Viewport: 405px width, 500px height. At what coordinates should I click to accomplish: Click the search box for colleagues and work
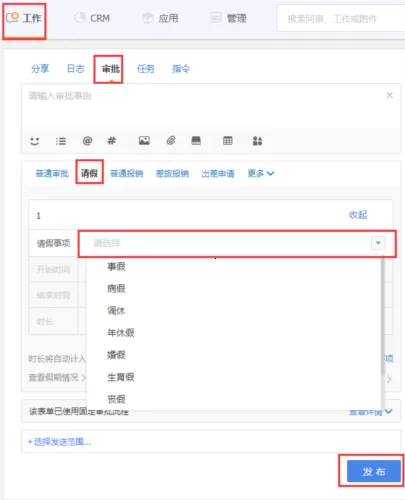click(341, 19)
